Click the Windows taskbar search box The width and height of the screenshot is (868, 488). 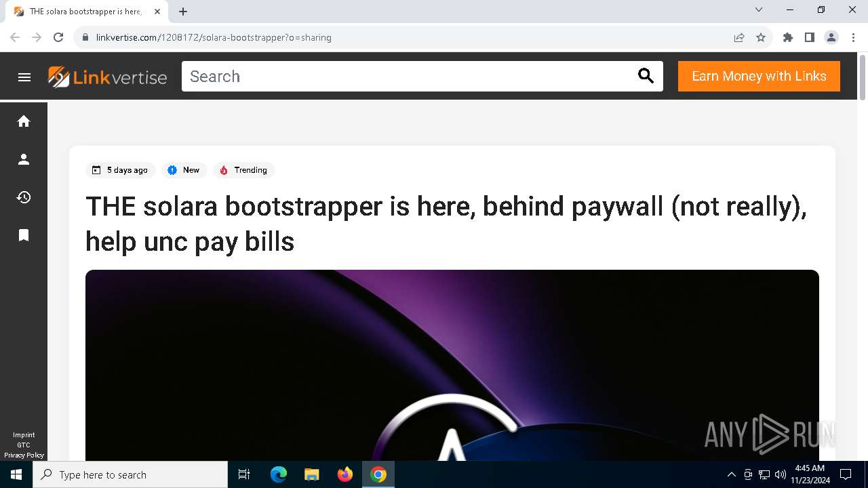point(130,474)
